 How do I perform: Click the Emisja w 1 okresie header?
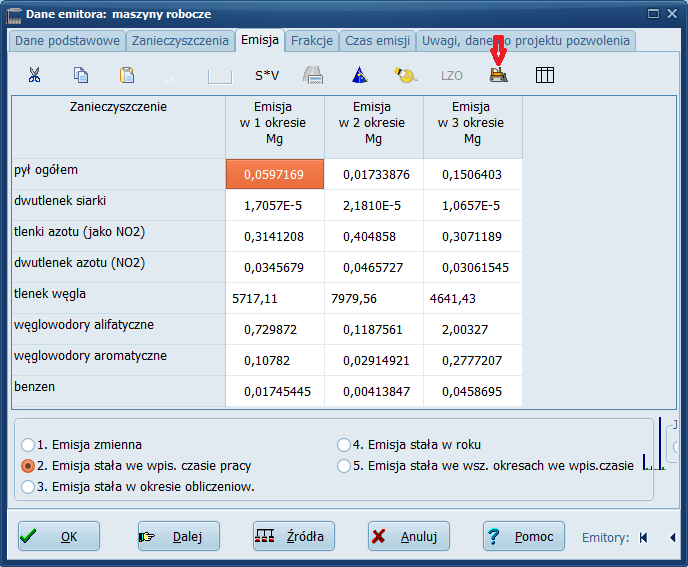click(x=275, y=127)
